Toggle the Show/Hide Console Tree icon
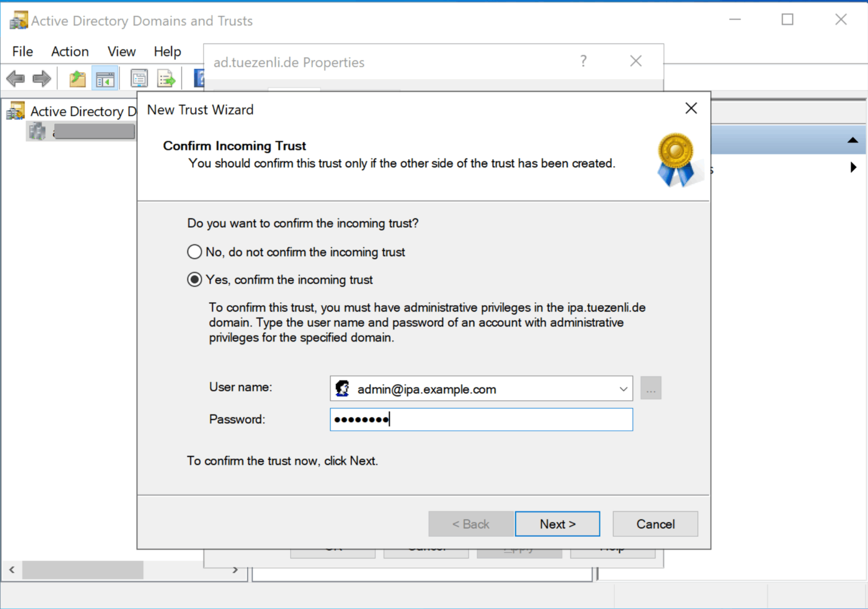The image size is (868, 609). pyautogui.click(x=105, y=79)
